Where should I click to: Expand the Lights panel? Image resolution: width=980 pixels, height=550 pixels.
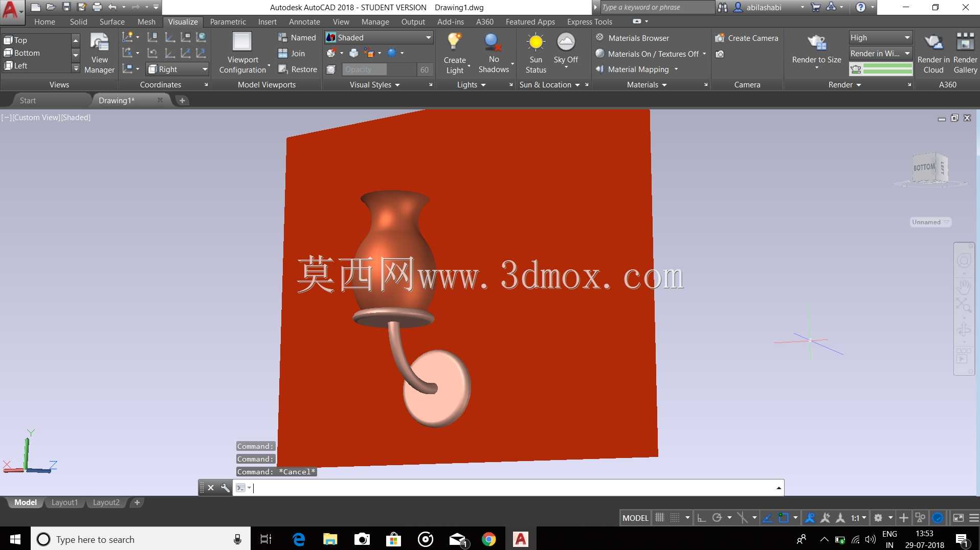[471, 85]
